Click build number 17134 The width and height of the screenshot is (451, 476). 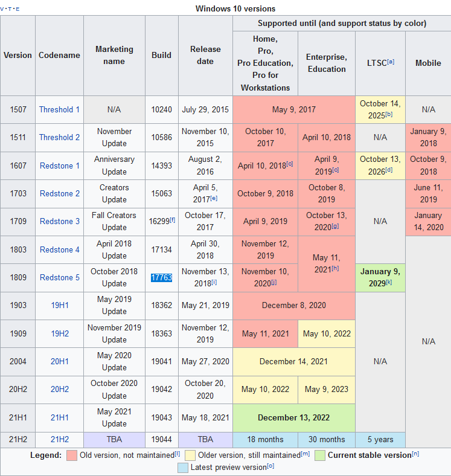[x=161, y=249]
